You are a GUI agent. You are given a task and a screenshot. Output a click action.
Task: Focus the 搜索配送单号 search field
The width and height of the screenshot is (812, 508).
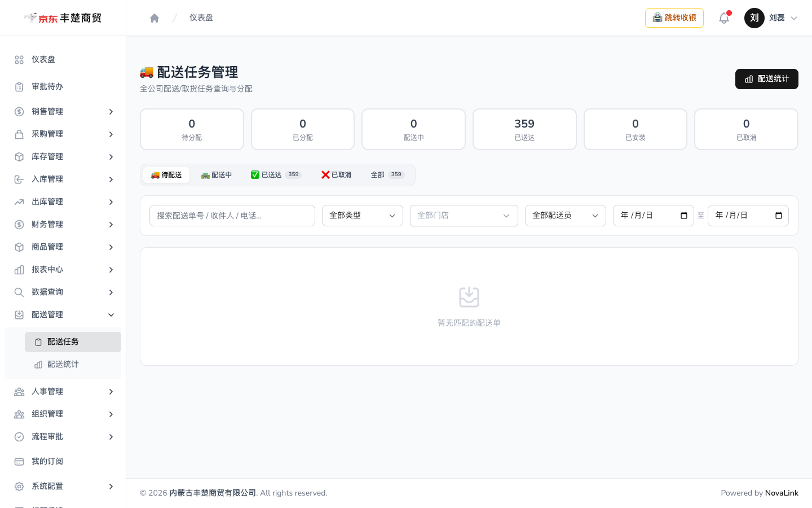[x=232, y=216]
